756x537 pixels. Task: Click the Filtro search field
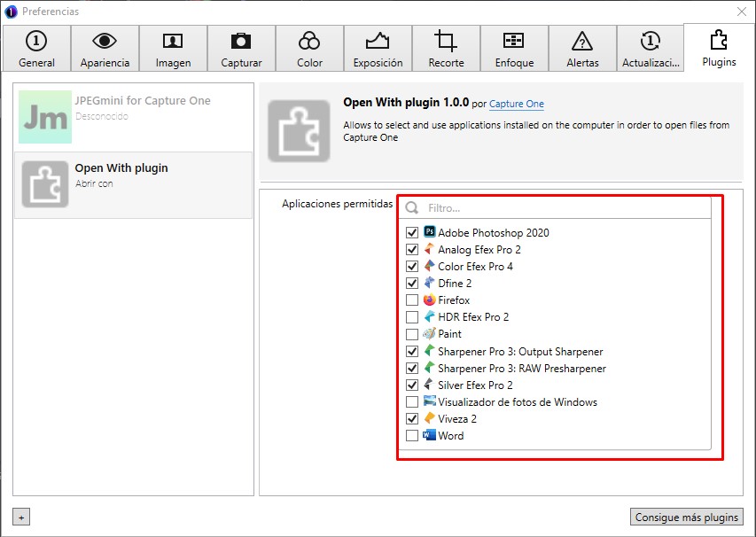pos(563,208)
